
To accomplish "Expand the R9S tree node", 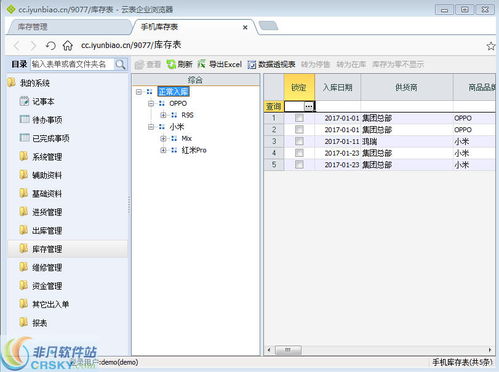I will click(x=163, y=115).
